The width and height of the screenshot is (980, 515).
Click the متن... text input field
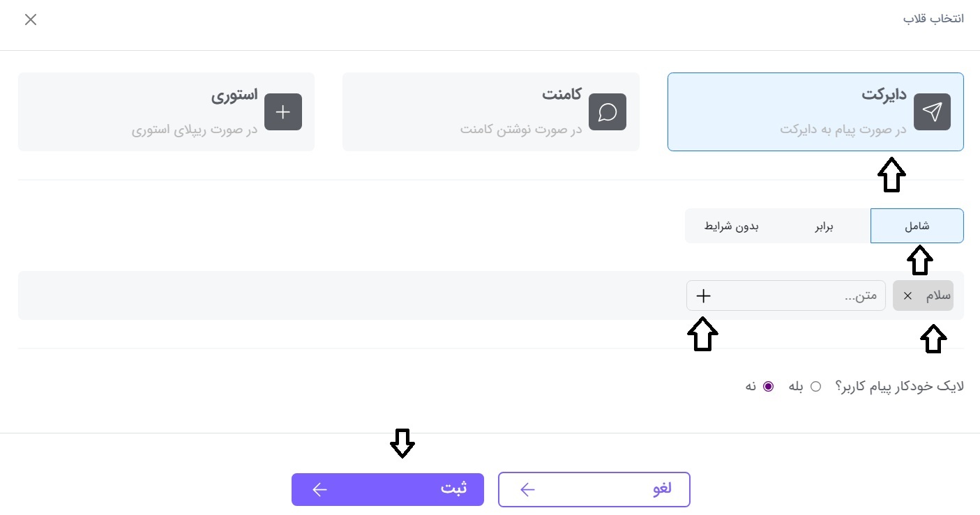pos(802,295)
